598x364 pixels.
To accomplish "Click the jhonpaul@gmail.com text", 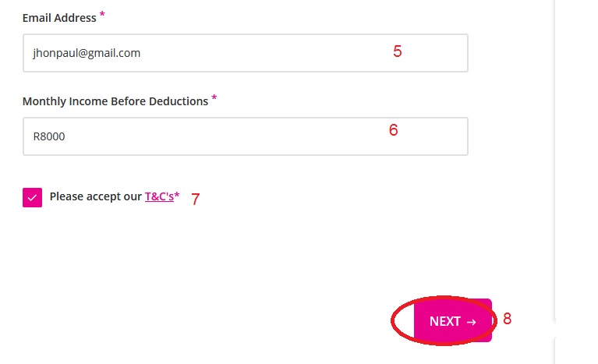I will 87,53.
